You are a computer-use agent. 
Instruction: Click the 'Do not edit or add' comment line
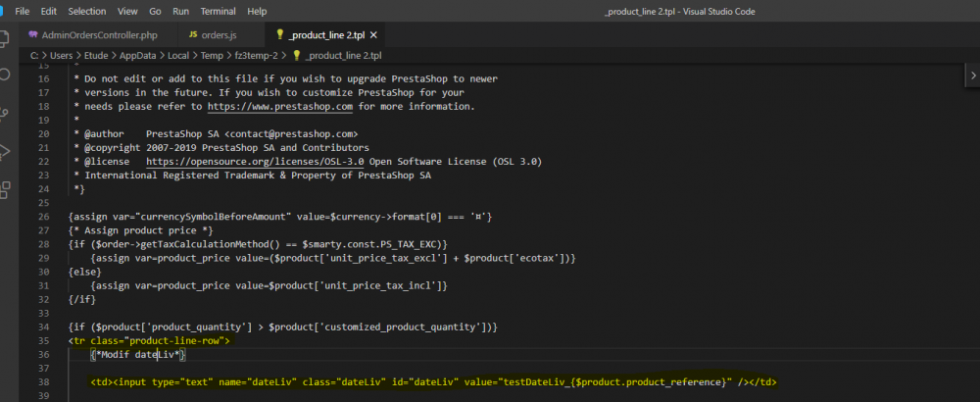click(285, 78)
